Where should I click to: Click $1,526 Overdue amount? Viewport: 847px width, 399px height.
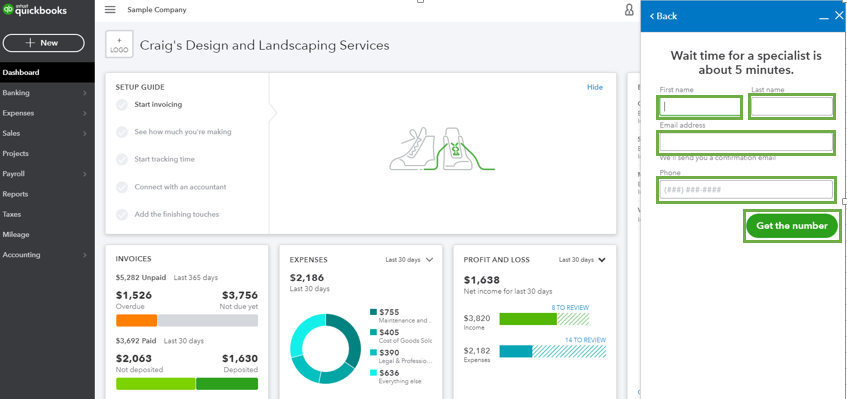click(x=134, y=295)
